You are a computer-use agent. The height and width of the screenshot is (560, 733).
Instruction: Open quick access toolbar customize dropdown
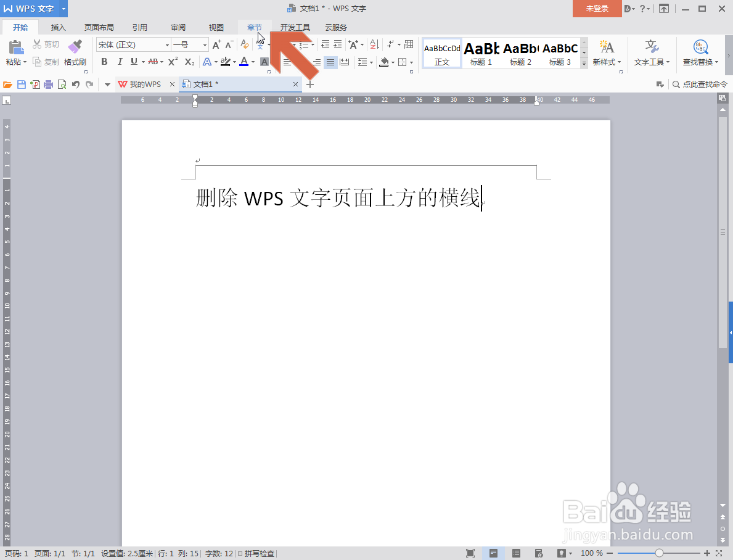coord(107,84)
